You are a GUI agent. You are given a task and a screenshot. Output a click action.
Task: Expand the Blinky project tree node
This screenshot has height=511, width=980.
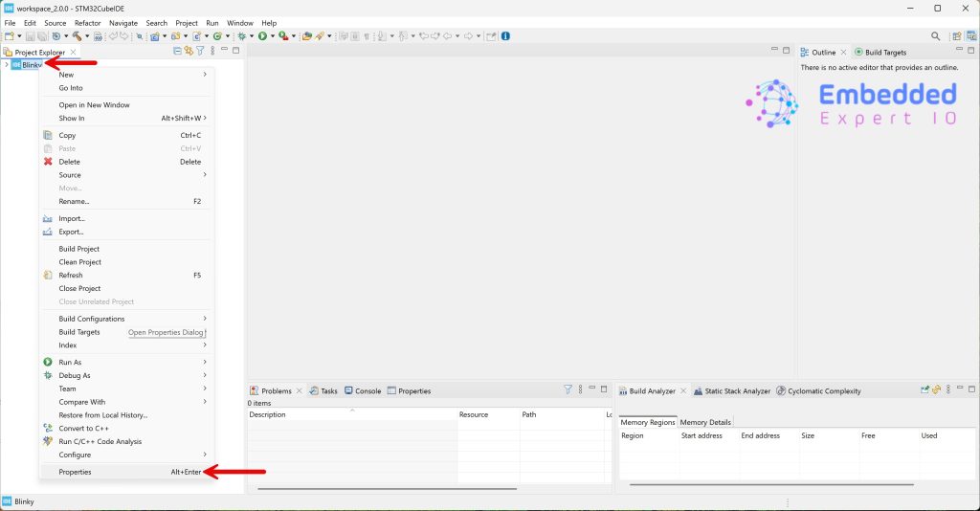(x=7, y=65)
